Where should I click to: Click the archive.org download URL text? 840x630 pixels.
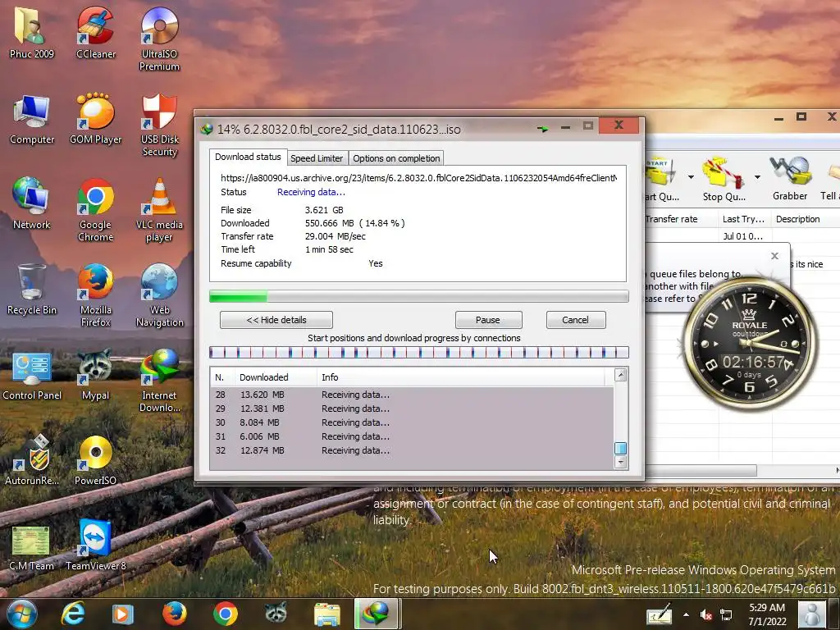click(x=418, y=178)
